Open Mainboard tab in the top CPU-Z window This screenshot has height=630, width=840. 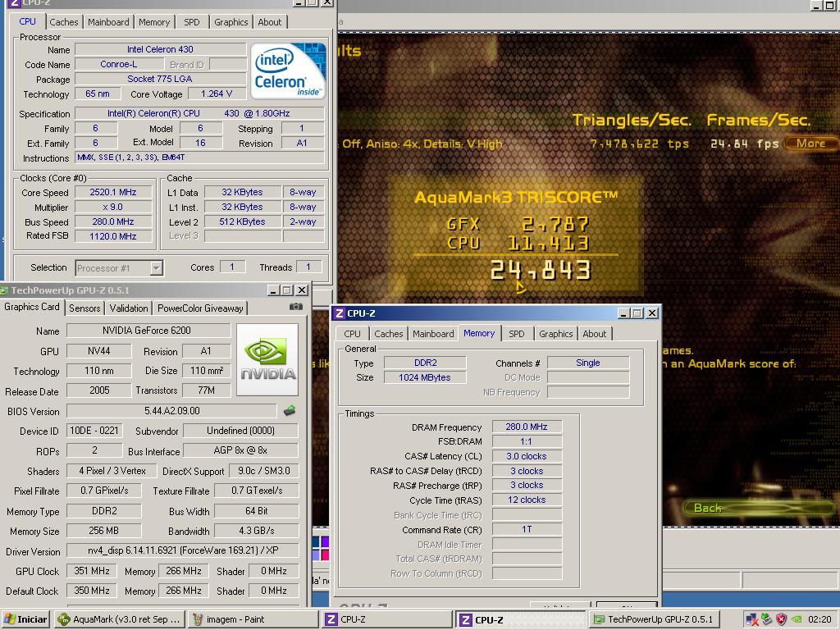coord(108,22)
